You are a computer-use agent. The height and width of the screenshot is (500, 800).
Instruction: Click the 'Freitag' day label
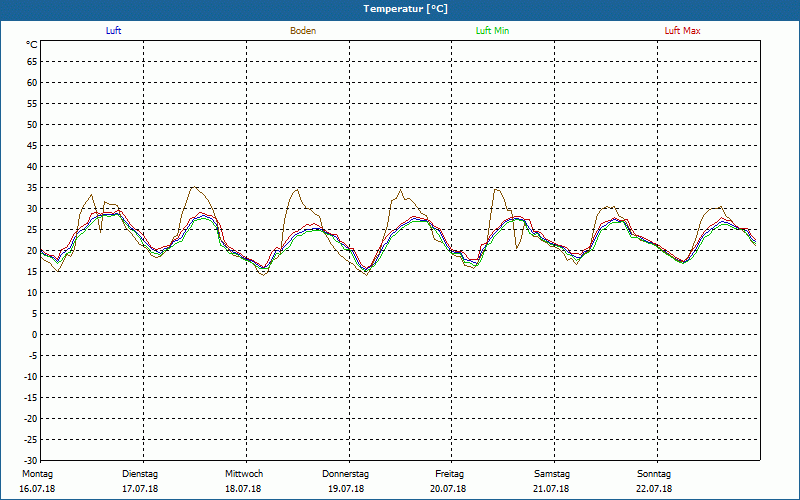[449, 474]
